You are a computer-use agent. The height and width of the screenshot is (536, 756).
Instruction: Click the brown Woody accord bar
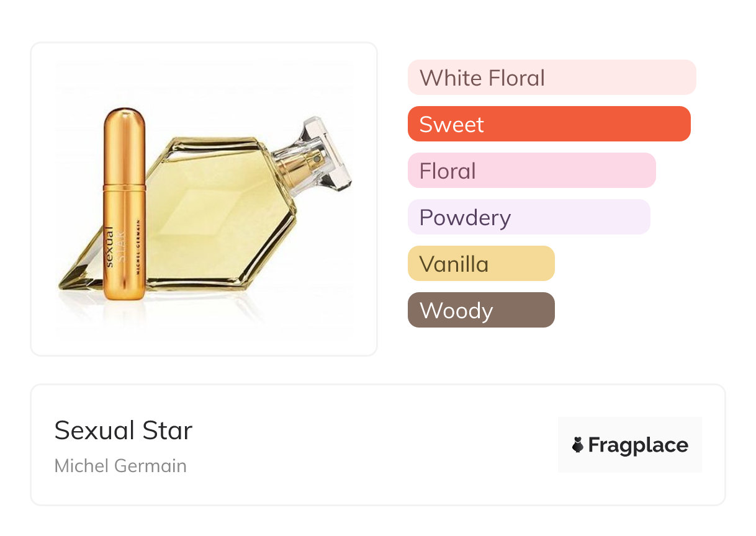point(480,310)
